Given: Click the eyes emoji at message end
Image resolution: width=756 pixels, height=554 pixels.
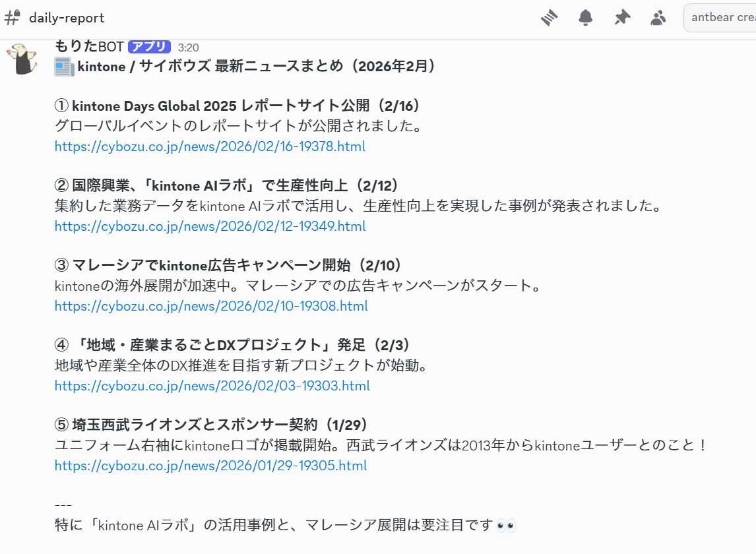Looking at the screenshot, I should tap(506, 525).
